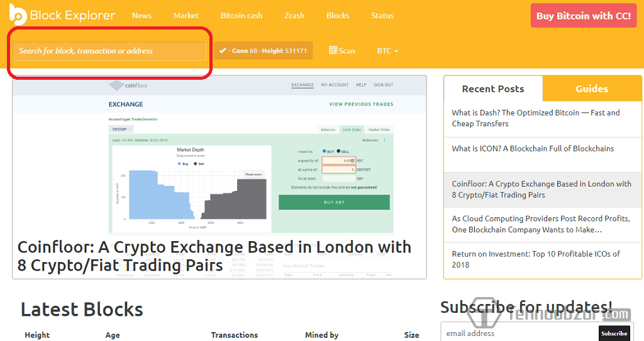Open the News menu item

coord(142,16)
